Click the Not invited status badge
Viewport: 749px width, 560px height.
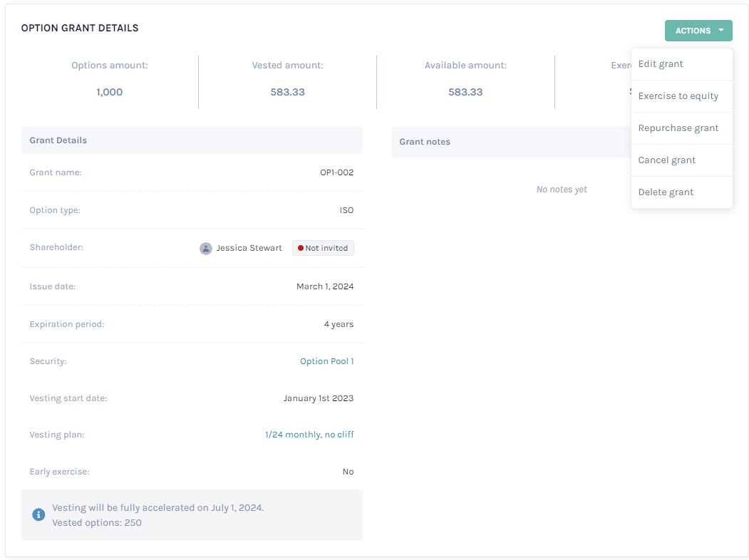pos(323,248)
